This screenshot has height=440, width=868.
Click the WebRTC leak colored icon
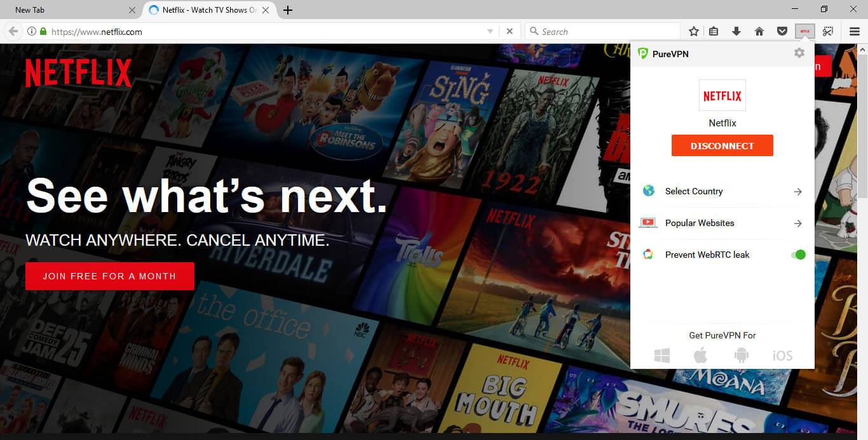point(648,255)
